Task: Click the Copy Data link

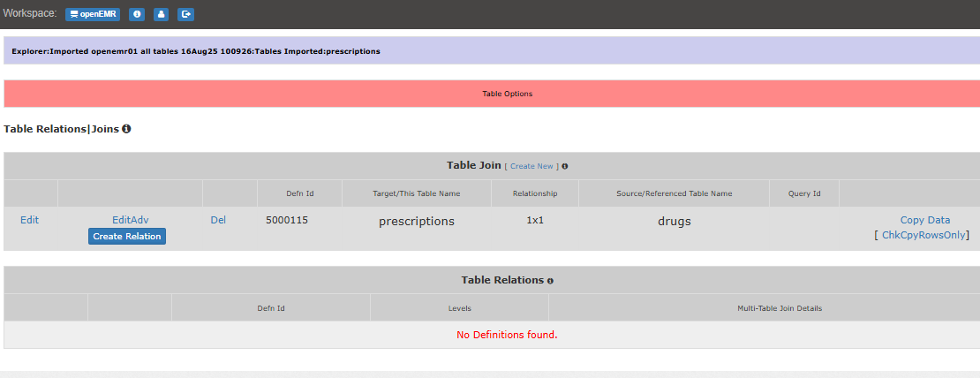Action: [x=925, y=220]
